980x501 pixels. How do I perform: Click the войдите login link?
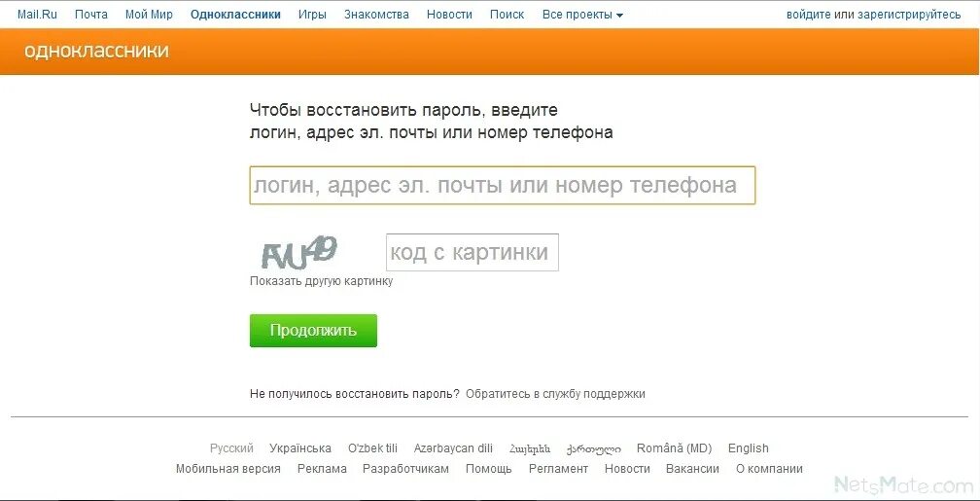(808, 15)
